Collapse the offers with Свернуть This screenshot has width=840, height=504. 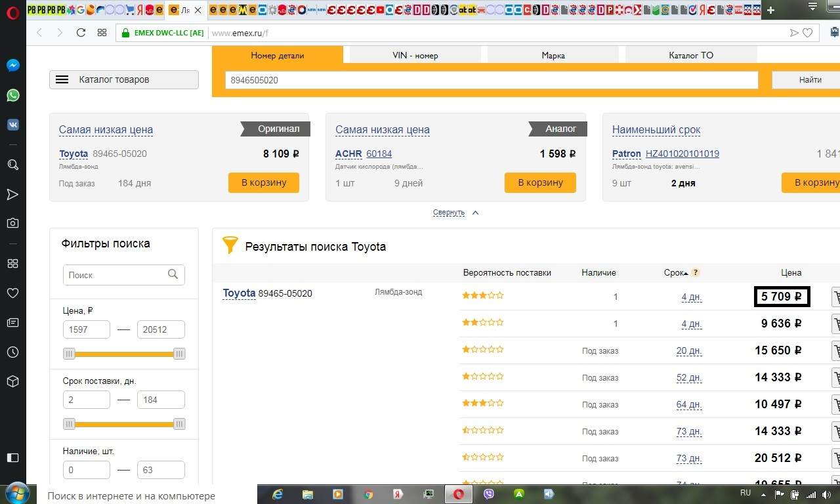449,213
